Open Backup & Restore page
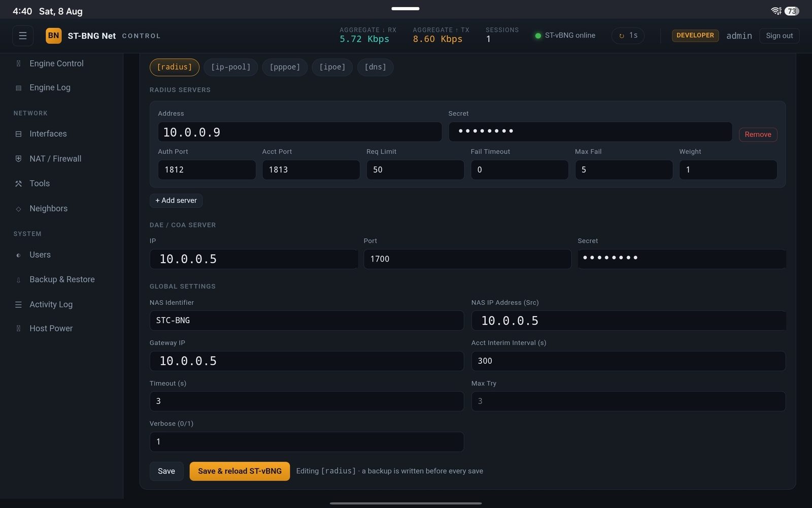Viewport: 812px width, 508px height. click(x=61, y=280)
